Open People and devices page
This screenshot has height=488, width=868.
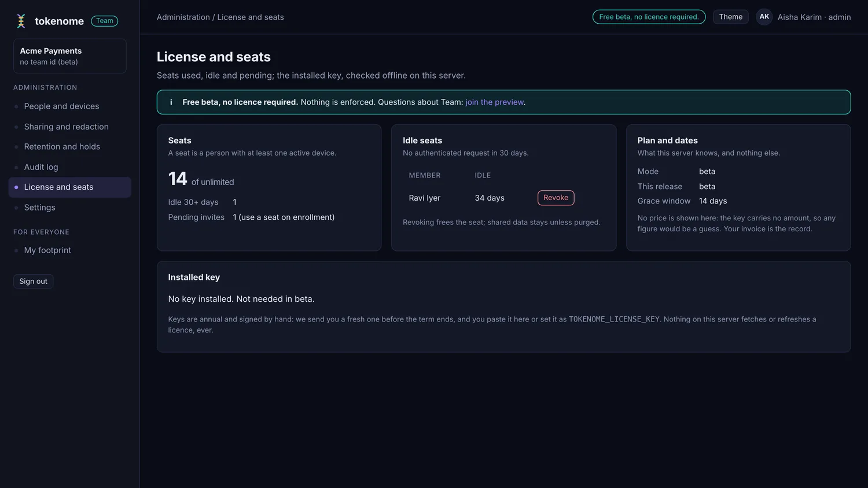[69, 106]
